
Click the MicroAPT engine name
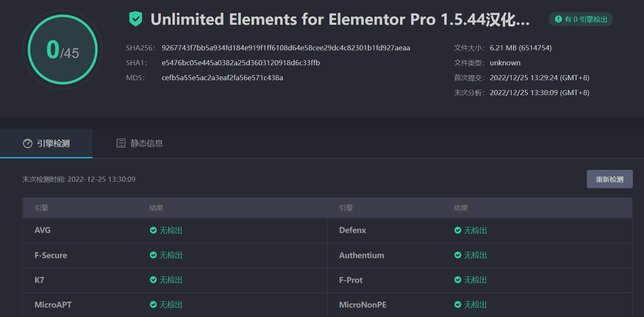(x=53, y=305)
